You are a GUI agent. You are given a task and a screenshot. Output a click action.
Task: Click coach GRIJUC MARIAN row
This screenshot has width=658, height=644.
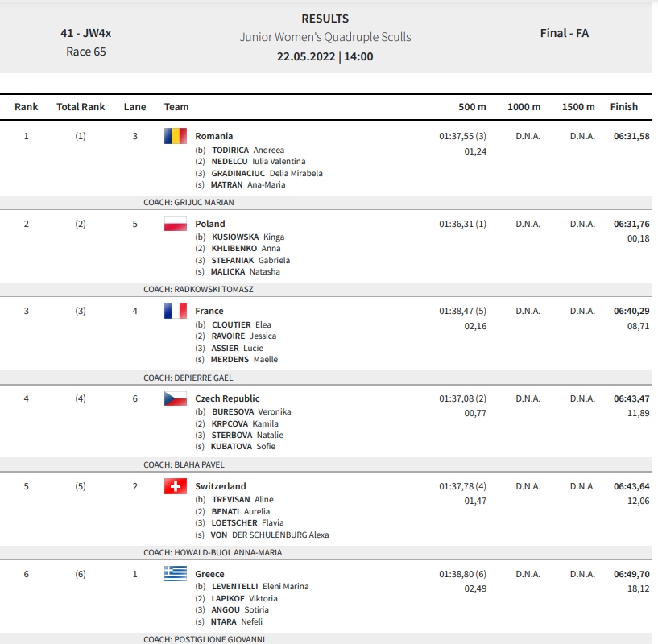click(x=325, y=202)
